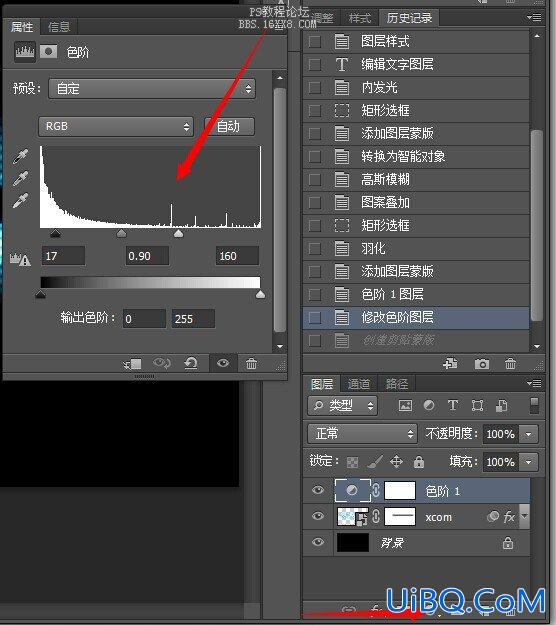The image size is (556, 625).
Task: Click the histogram warning recalculate icon
Action: (x=20, y=259)
